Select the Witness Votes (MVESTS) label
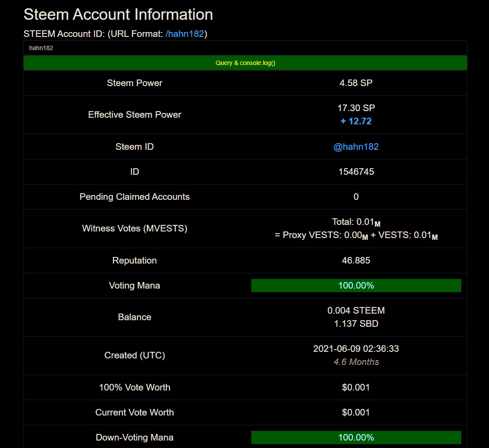The image size is (489, 448). tap(134, 228)
